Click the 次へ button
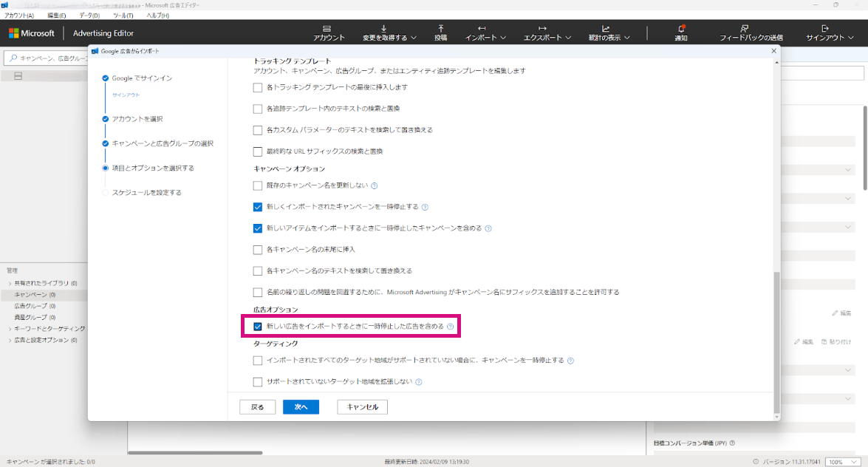This screenshot has width=868, height=467. [301, 407]
